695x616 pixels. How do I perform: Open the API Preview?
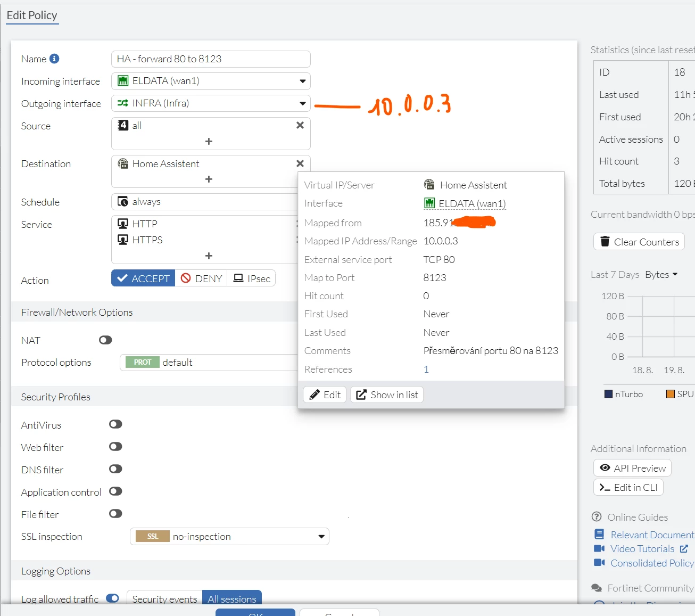(632, 468)
